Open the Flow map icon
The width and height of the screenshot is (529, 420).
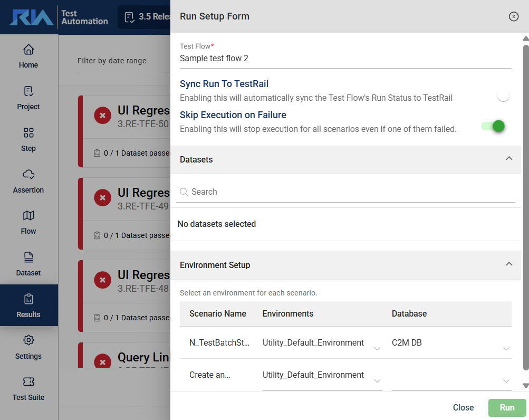pyautogui.click(x=28, y=216)
